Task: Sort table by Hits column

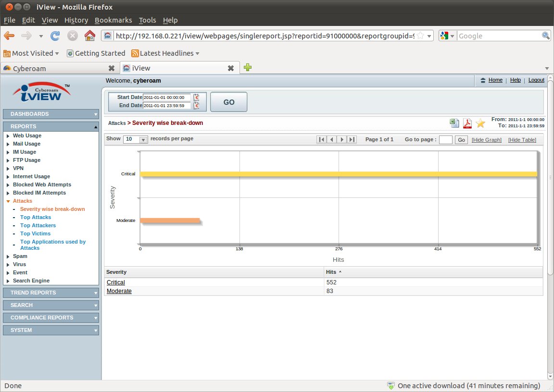Action: click(331, 272)
